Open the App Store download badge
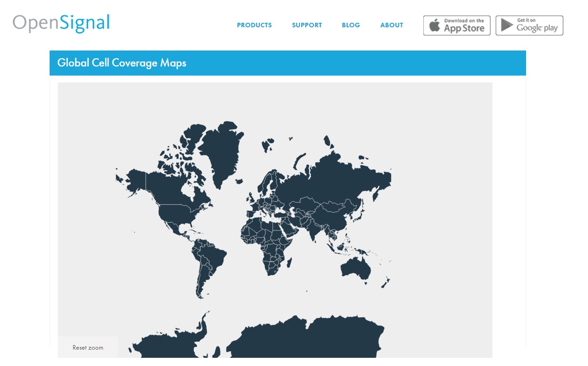This screenshot has width=588, height=366. (x=456, y=25)
